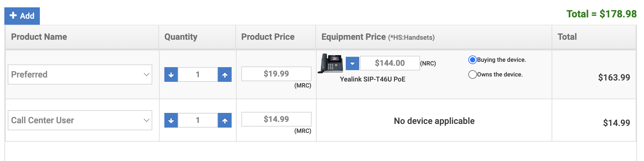Viewport: 644px width, 161px height.
Task: Increase quantity for Preferred product
Action: [225, 74]
